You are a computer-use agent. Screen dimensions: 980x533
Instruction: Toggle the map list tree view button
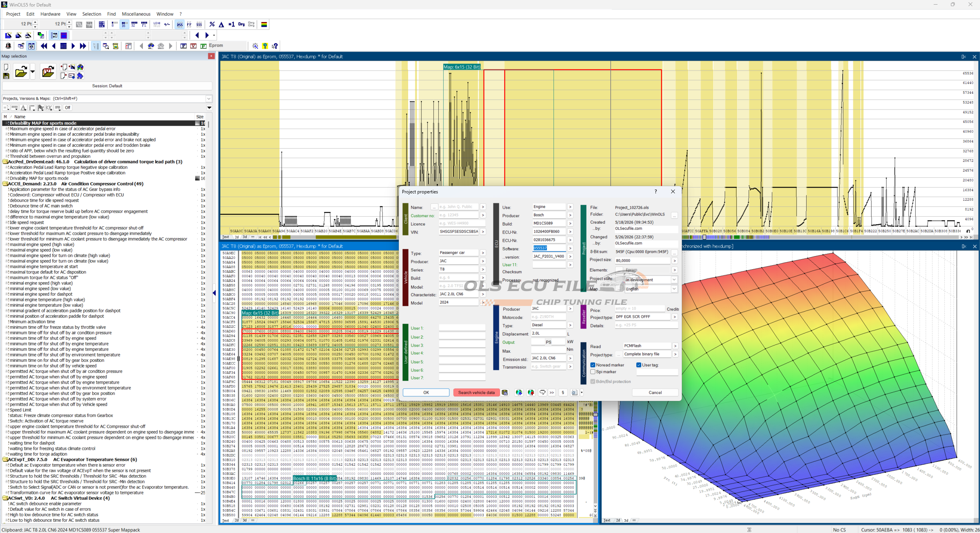coord(96,46)
